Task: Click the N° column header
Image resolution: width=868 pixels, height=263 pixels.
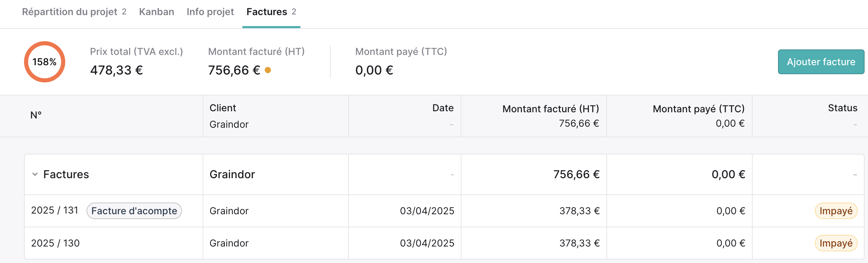Action: click(36, 115)
